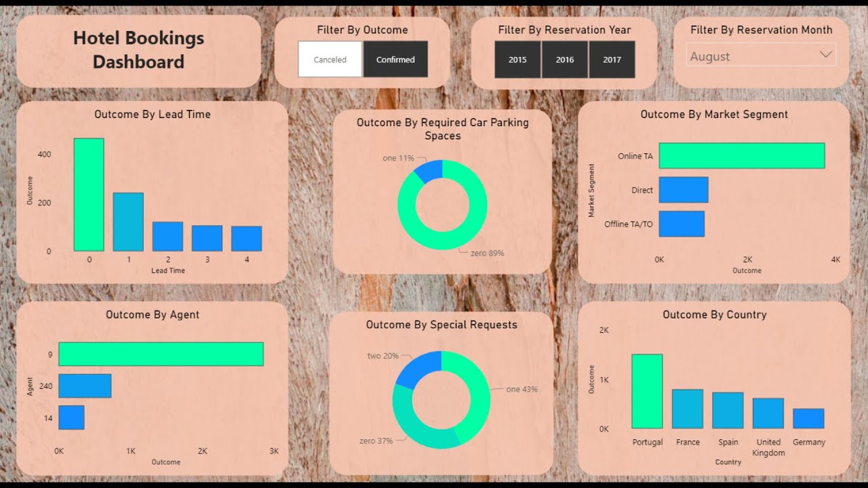The image size is (868, 488).
Task: Click the 'Filter By Reservation Year' heading
Action: point(564,30)
